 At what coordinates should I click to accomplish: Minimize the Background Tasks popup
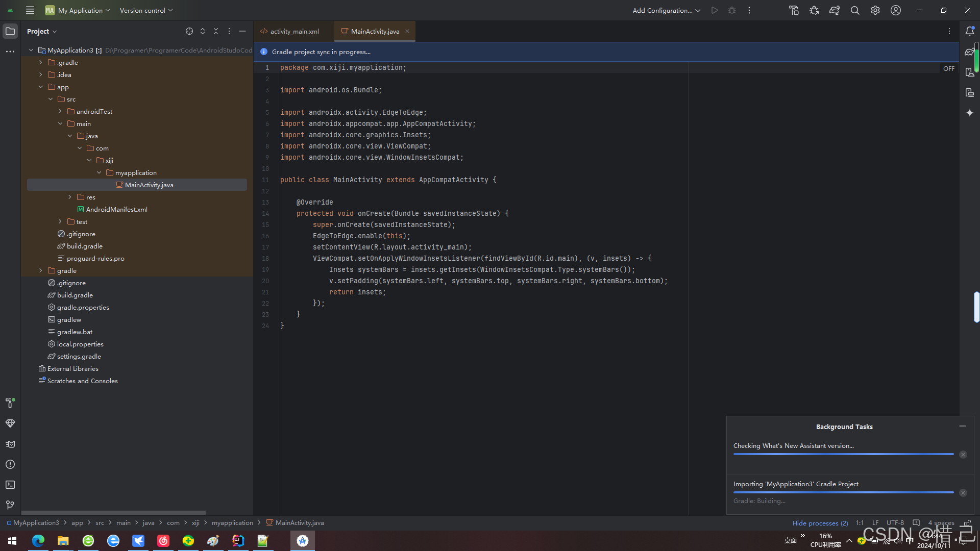pos(963,426)
